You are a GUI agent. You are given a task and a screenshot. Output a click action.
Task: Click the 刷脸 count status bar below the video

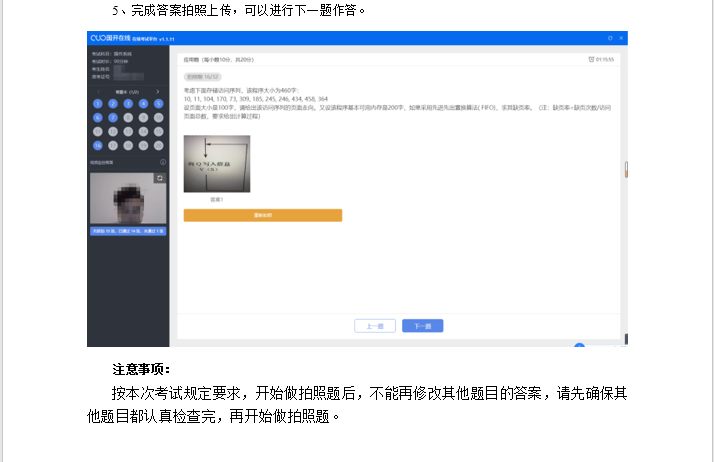point(127,231)
